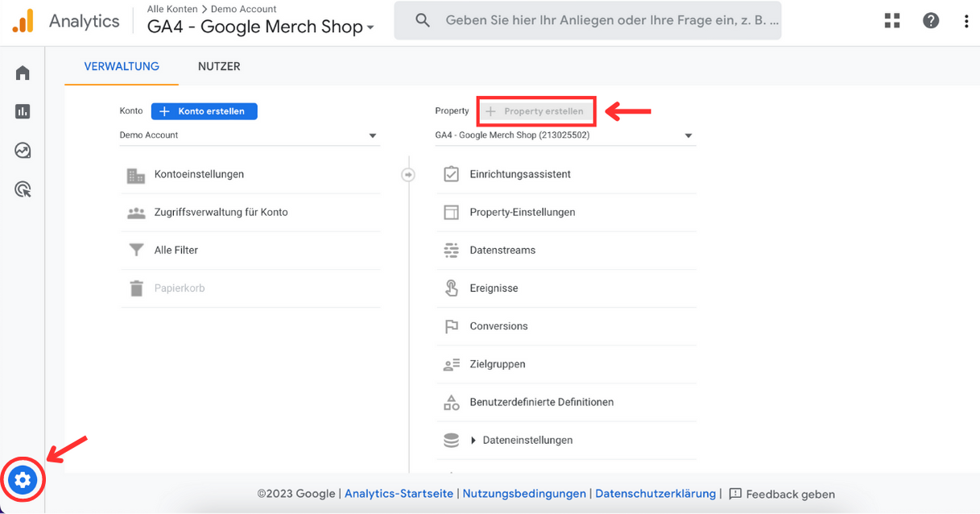Click the Zielgruppen icon

pyautogui.click(x=451, y=364)
